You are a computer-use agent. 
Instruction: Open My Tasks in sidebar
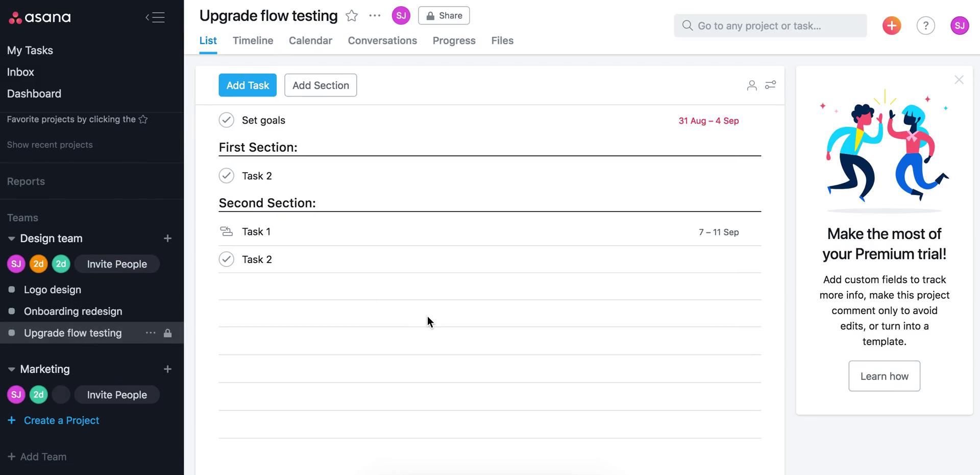[30, 51]
